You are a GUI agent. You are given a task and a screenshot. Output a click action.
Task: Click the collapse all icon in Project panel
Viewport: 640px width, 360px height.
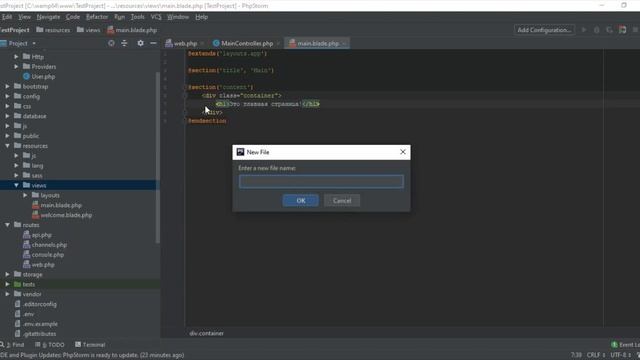(x=124, y=43)
